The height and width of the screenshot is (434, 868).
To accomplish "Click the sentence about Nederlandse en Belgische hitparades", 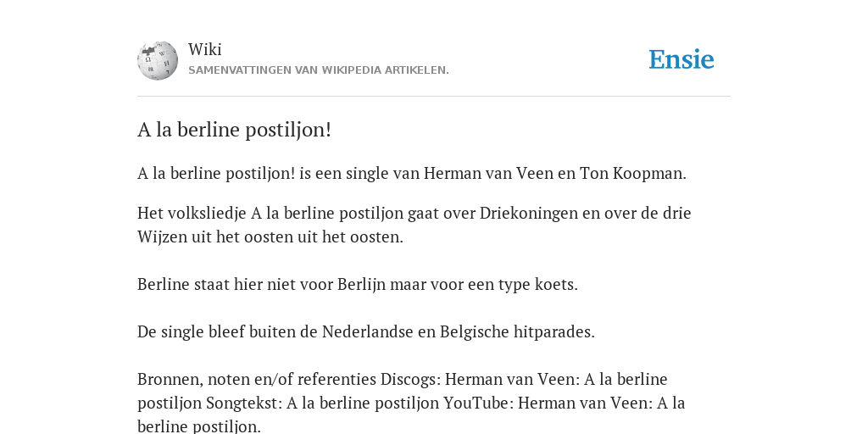I will click(366, 332).
